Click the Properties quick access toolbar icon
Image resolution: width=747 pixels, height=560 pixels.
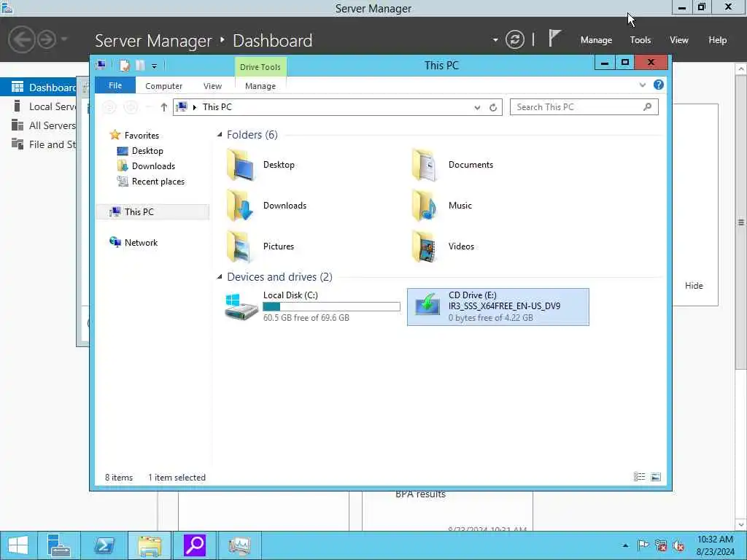124,66
